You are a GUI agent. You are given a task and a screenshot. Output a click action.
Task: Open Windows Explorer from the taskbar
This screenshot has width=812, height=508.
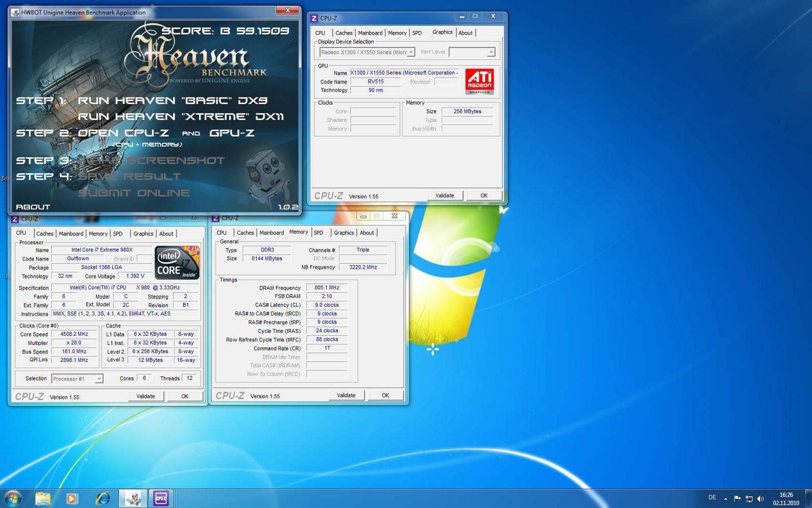(x=43, y=498)
